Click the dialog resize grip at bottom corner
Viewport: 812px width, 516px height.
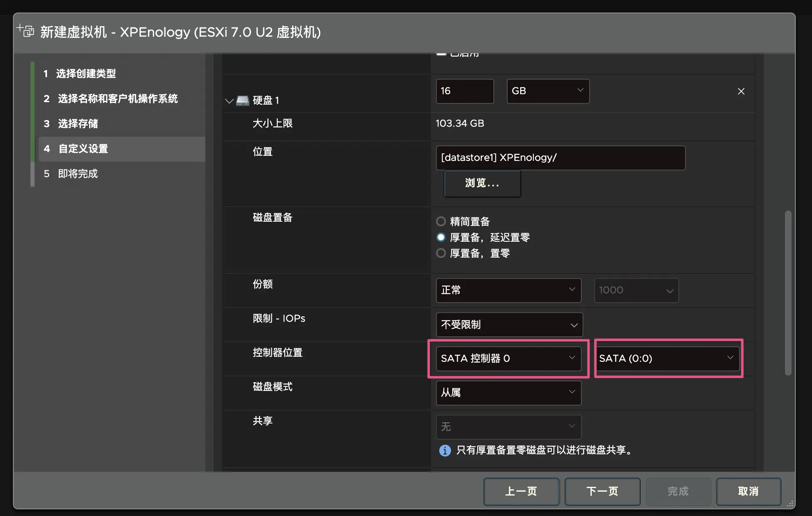[790, 503]
